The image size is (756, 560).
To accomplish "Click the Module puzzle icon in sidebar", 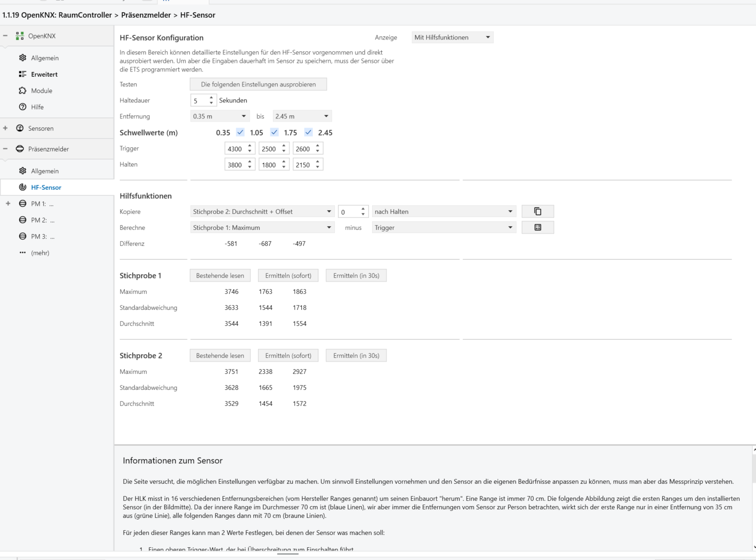I will [22, 91].
